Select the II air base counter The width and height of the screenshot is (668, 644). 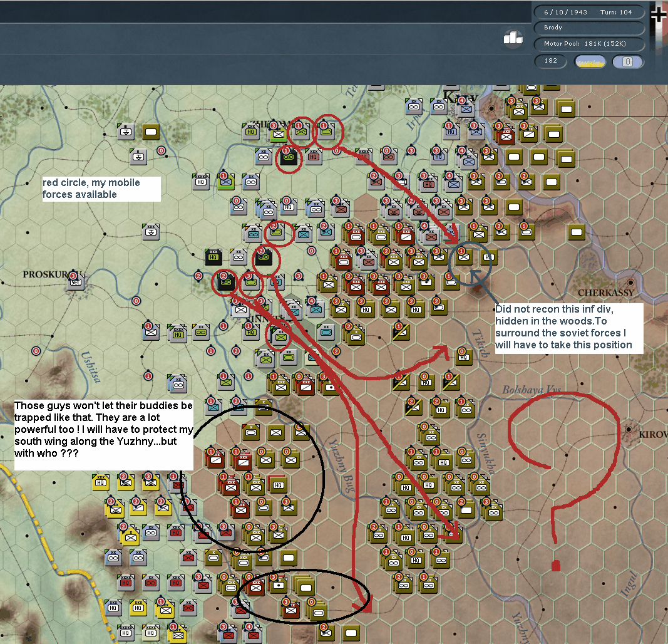pyautogui.click(x=138, y=157)
